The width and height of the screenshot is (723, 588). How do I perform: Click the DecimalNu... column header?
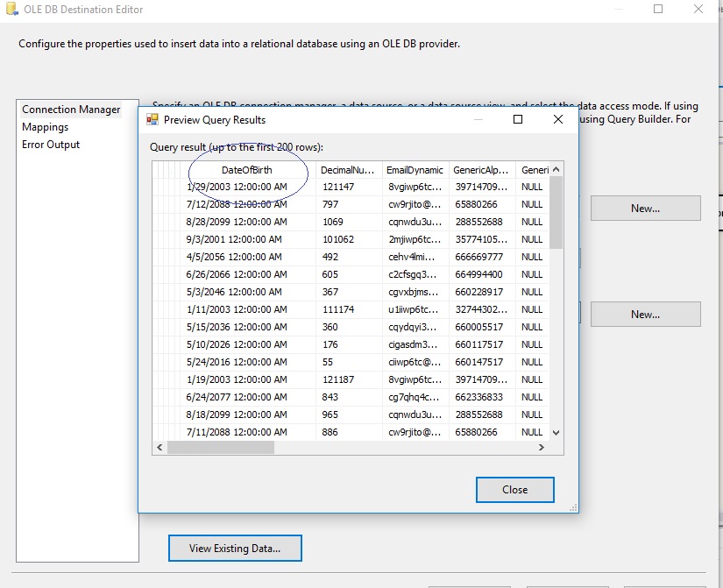(x=349, y=170)
